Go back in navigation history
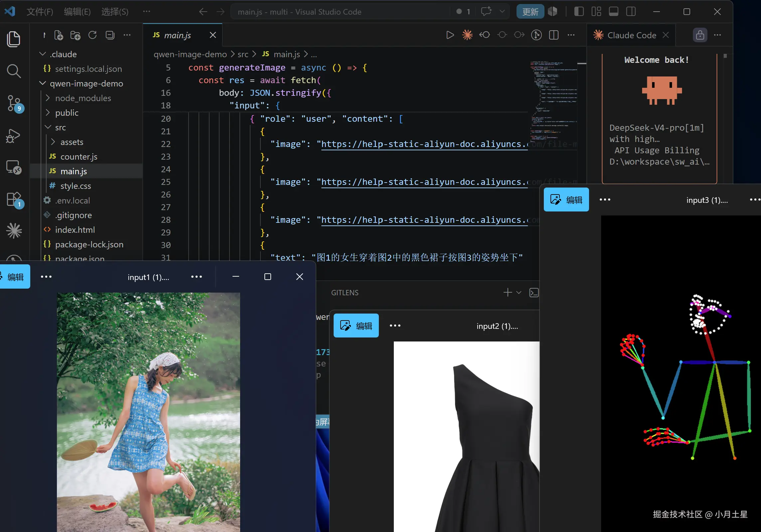Viewport: 761px width, 532px height. (x=203, y=12)
